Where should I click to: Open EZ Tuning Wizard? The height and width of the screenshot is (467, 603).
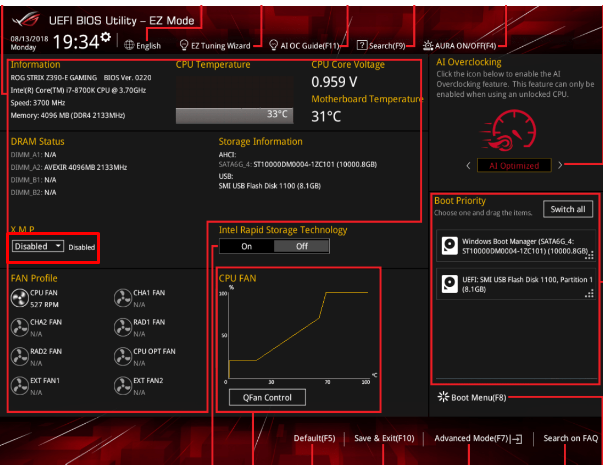tap(215, 46)
